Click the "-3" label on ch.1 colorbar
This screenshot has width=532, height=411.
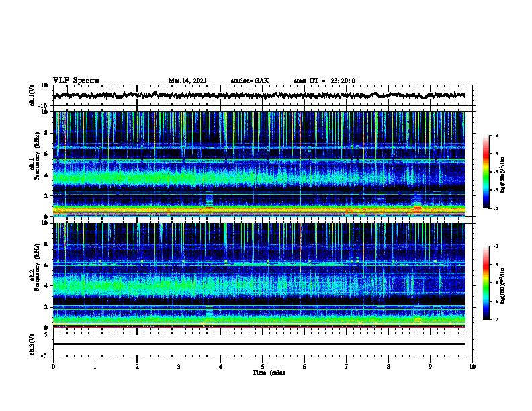[x=496, y=135]
